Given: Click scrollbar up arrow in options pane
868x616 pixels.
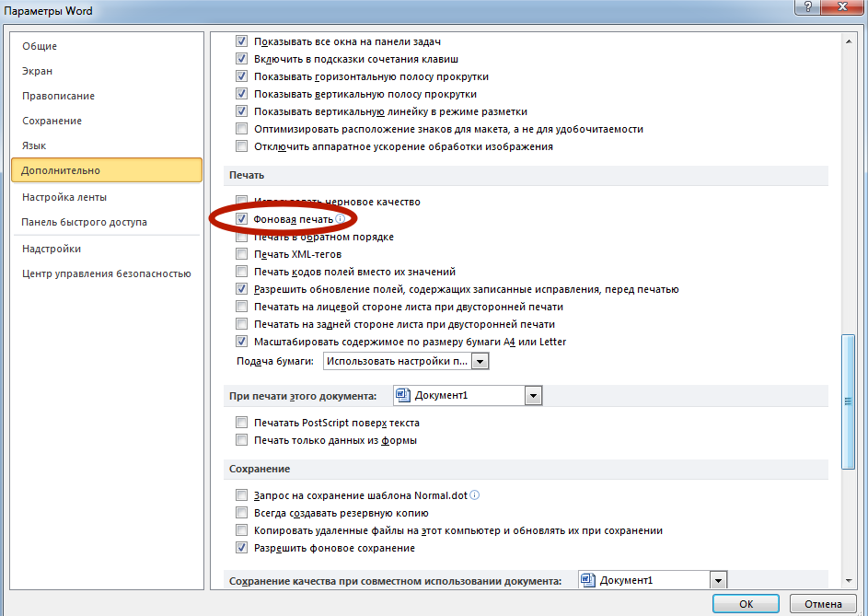Looking at the screenshot, I should pyautogui.click(x=849, y=41).
